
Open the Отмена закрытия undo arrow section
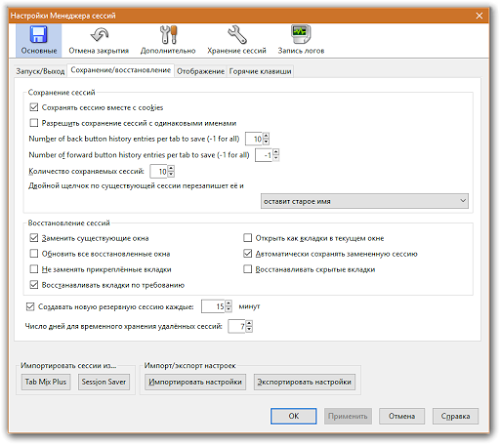point(99,40)
